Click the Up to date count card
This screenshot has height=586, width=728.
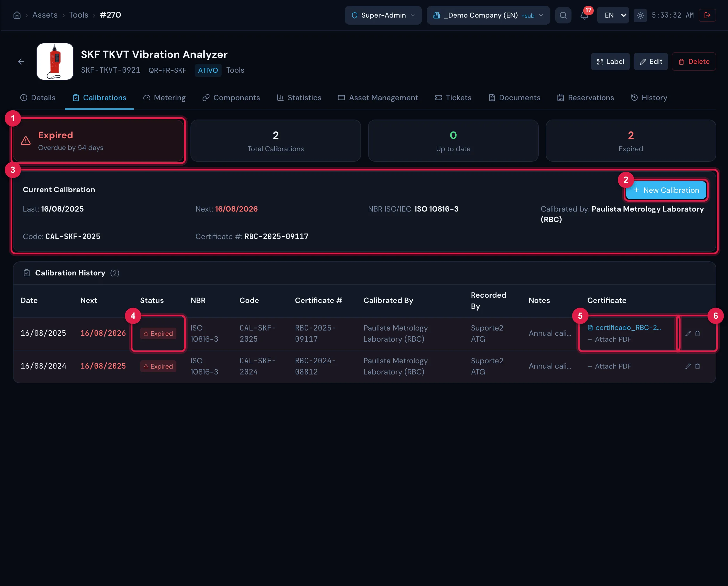coord(453,141)
